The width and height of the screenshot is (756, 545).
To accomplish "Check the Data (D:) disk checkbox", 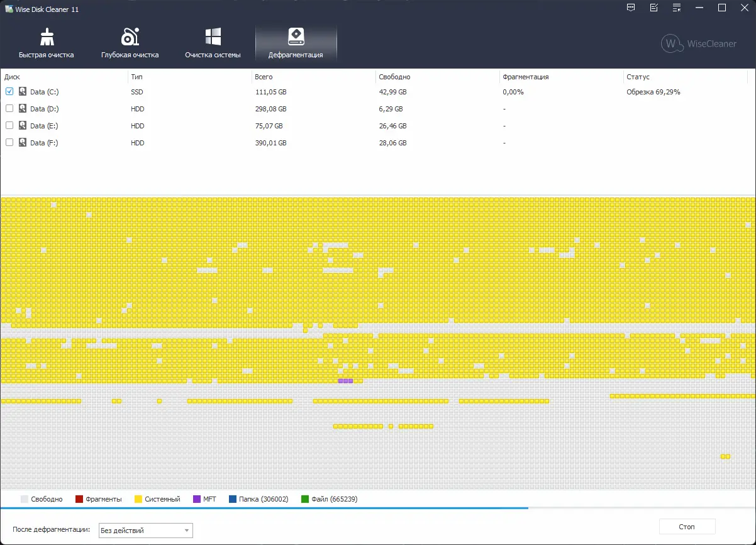I will [9, 109].
